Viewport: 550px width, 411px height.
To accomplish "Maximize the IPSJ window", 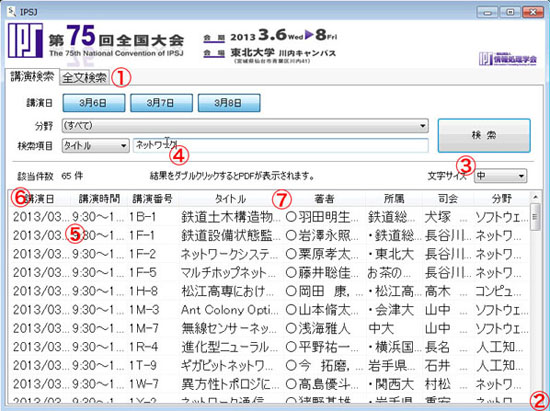I will point(510,12).
